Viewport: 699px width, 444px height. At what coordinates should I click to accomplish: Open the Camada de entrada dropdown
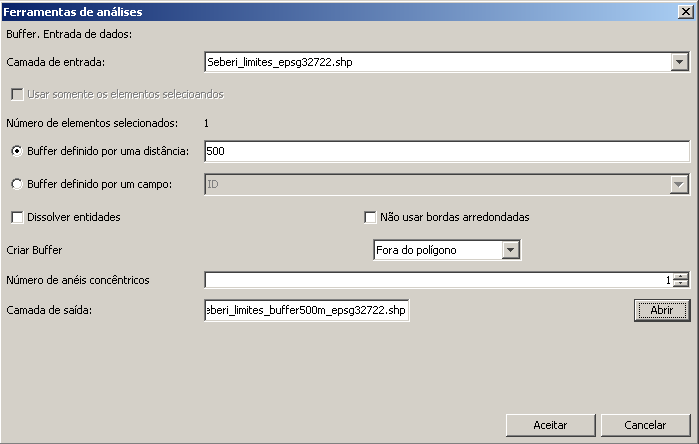coord(679,62)
